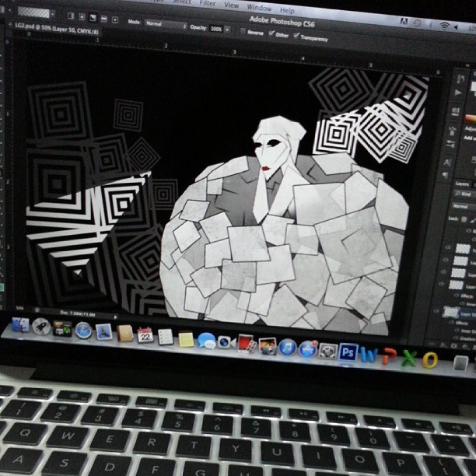Click the Photoshop Ps Dock icon
Screen dimensions: 476x476
coord(348,353)
